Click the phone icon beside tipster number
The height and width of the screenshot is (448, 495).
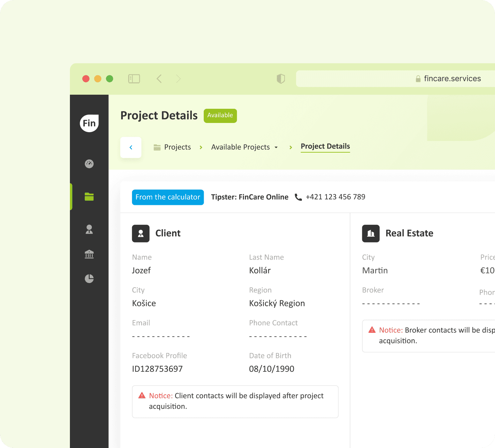tap(298, 197)
